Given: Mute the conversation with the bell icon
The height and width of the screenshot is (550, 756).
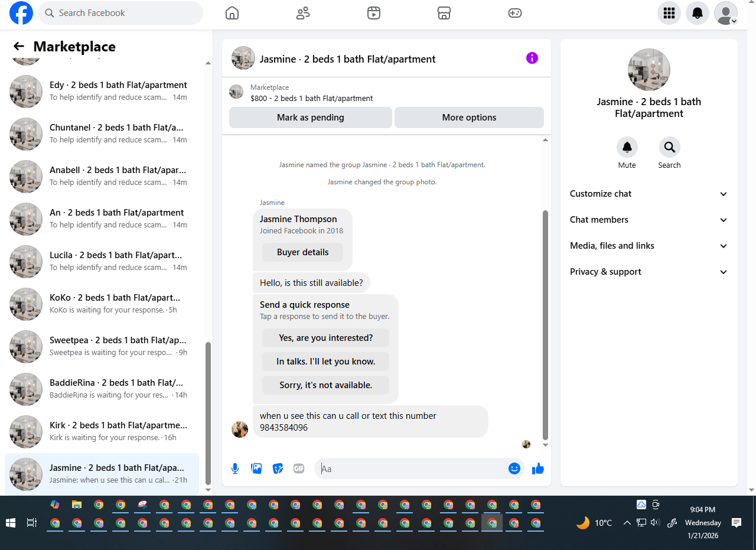Looking at the screenshot, I should coord(627,147).
